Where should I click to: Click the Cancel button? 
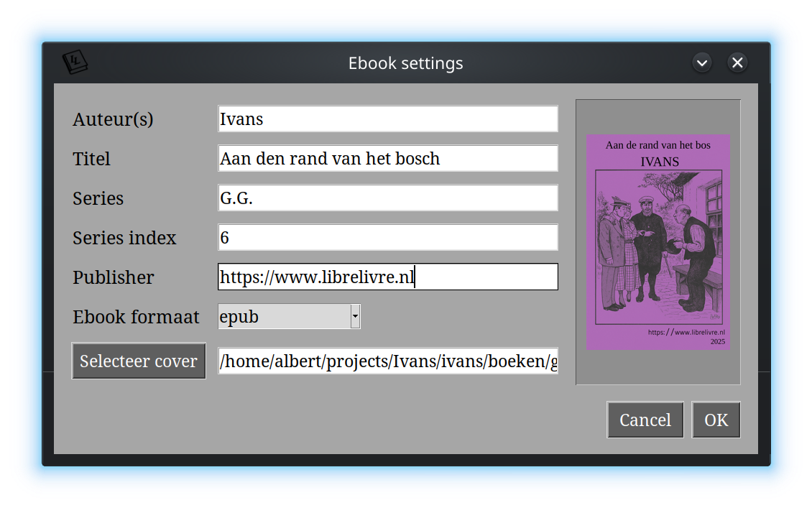coord(645,420)
